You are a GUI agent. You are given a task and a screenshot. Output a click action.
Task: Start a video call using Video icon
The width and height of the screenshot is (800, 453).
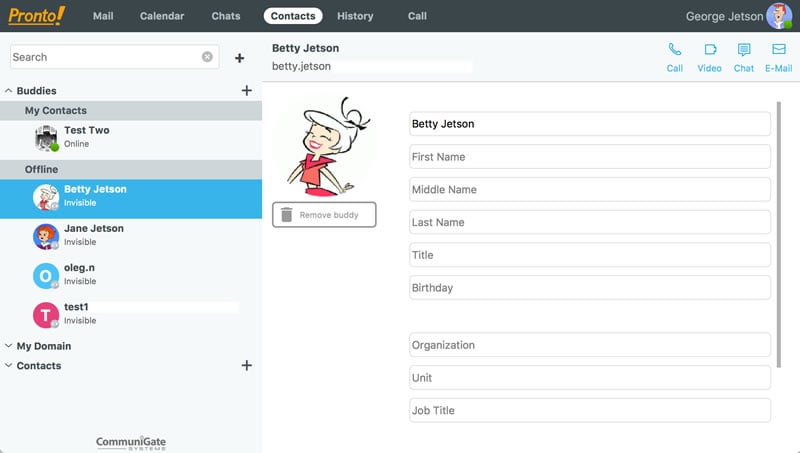[x=709, y=56]
